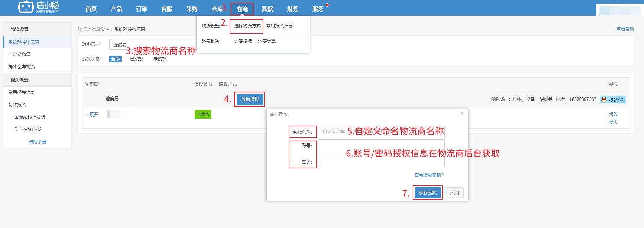The image size is (644, 228).
Task: Choose 运费计算 in dropdown menu
Action: (x=267, y=41)
